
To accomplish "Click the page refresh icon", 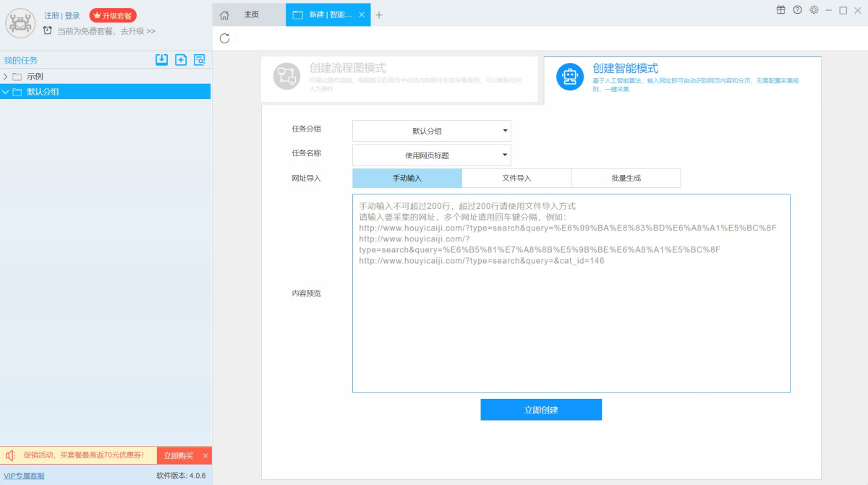I will click(224, 38).
